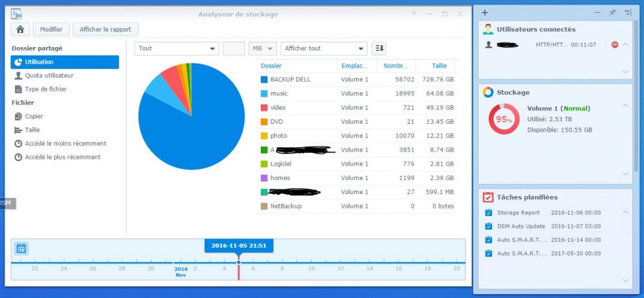Expand the 'Afficher tout' dropdown

tap(324, 48)
